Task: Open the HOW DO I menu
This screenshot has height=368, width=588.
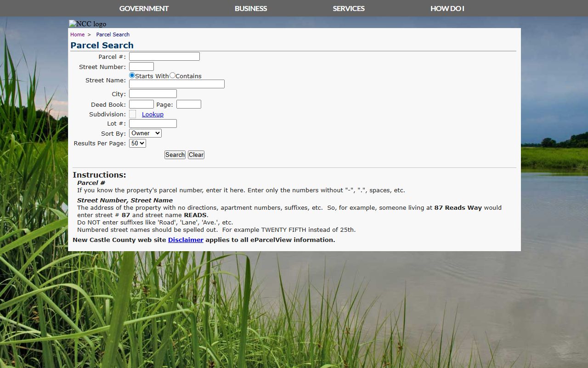Action: pyautogui.click(x=447, y=8)
